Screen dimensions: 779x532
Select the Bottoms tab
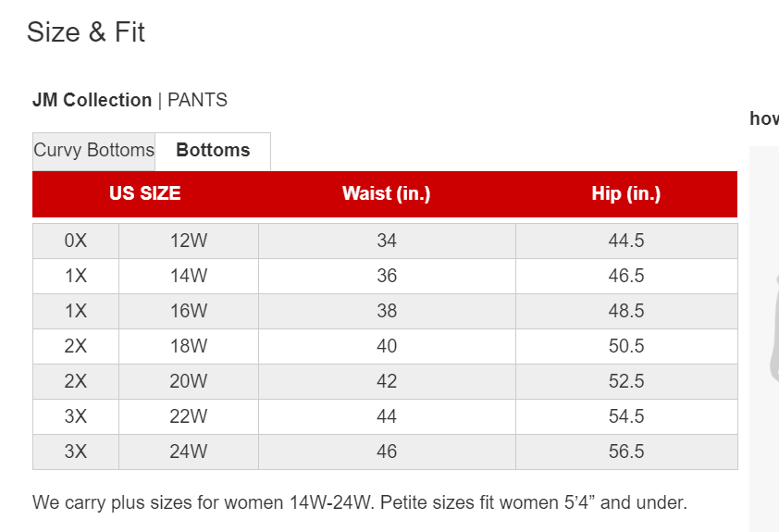[x=213, y=151]
